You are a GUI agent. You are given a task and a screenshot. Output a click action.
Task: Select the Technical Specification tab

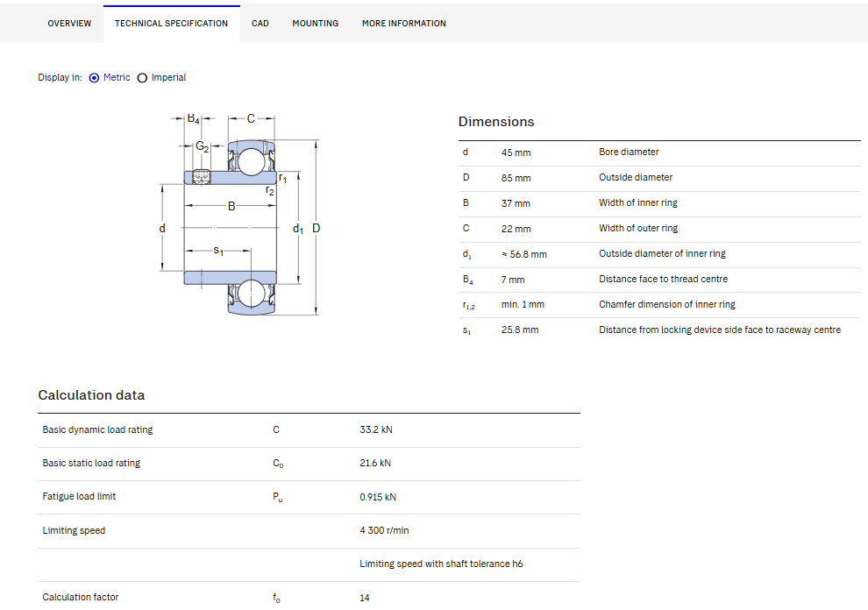pyautogui.click(x=171, y=24)
